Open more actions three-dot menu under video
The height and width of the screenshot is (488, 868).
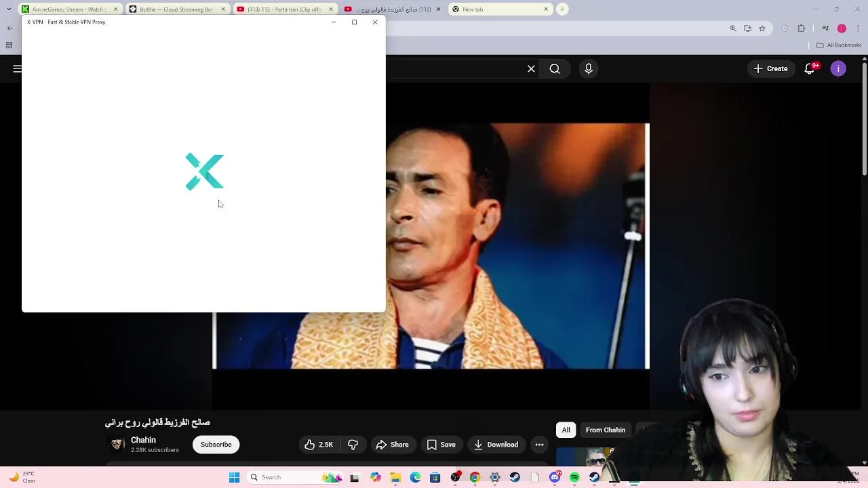coord(539,445)
